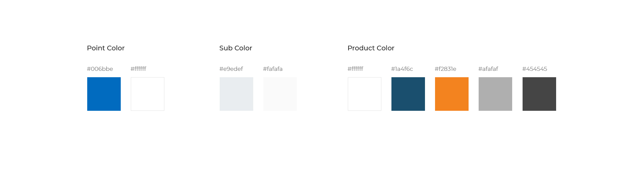Click the Product Color heading

tap(371, 48)
